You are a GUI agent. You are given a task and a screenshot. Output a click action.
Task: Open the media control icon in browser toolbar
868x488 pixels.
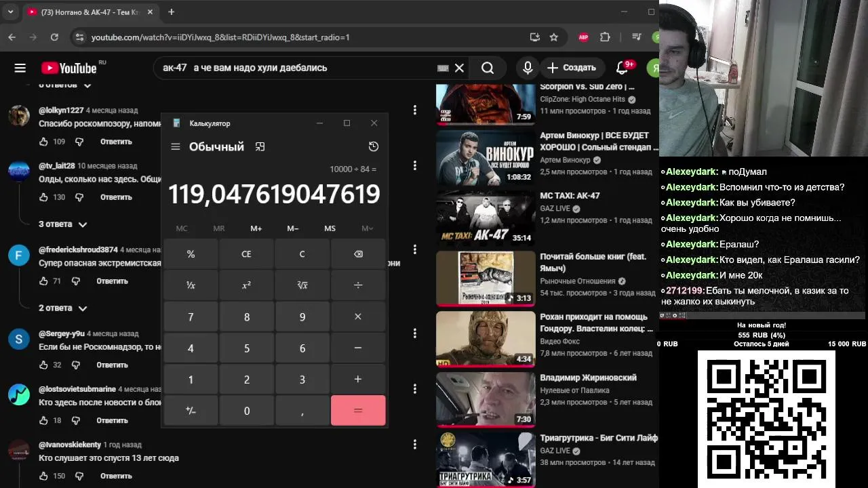pos(636,37)
